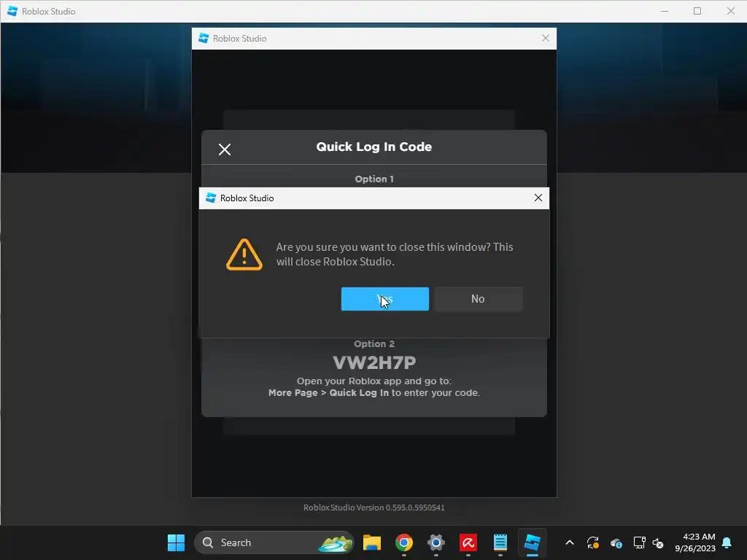Close the inner Roblox Studio login window
The image size is (747, 560).
(x=546, y=38)
